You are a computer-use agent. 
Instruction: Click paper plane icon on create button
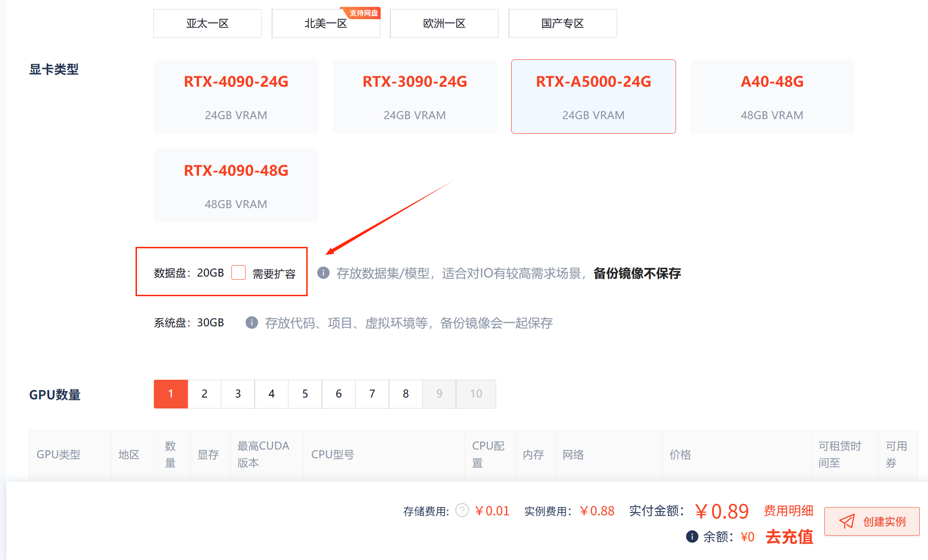click(x=847, y=521)
